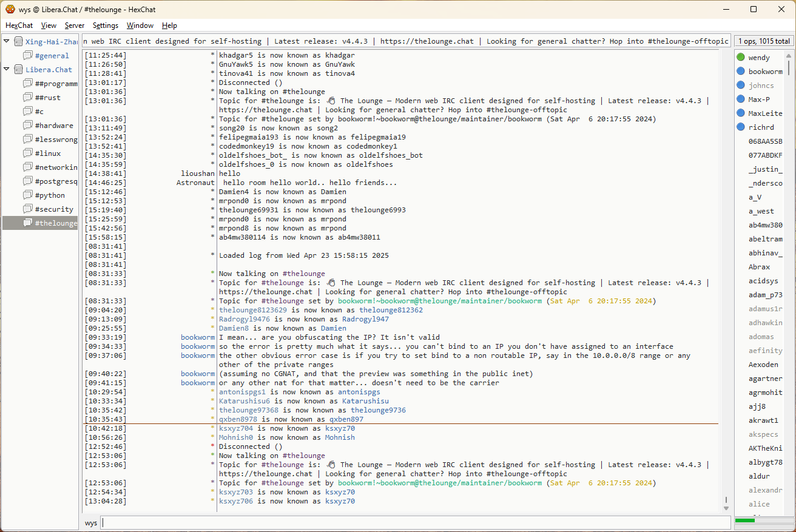Select the #general channel

(x=52, y=56)
